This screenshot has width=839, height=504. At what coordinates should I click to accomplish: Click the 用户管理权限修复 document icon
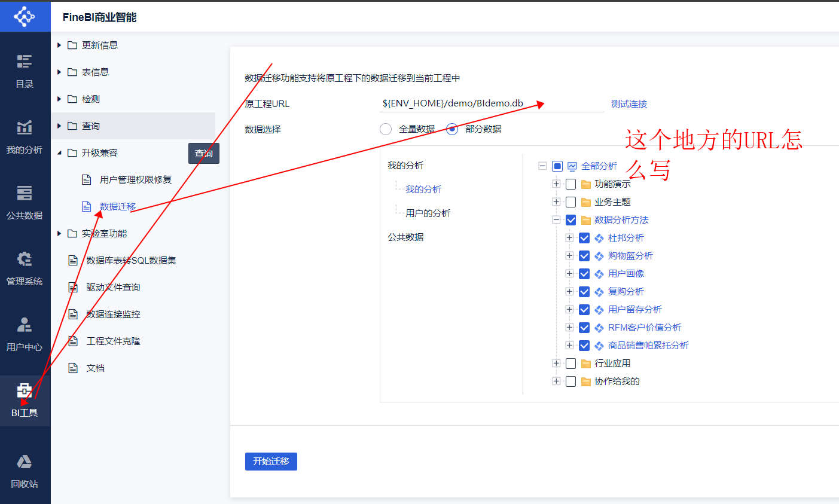(x=87, y=179)
